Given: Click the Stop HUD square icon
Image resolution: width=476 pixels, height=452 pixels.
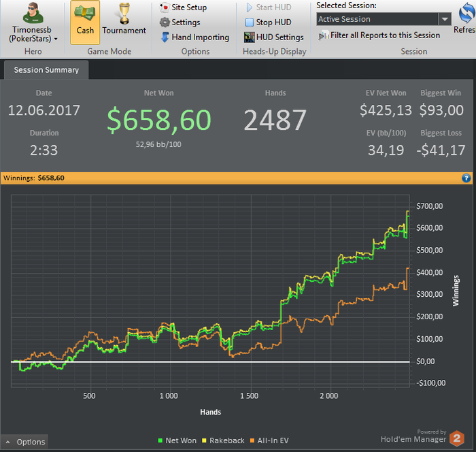Looking at the screenshot, I should point(250,22).
